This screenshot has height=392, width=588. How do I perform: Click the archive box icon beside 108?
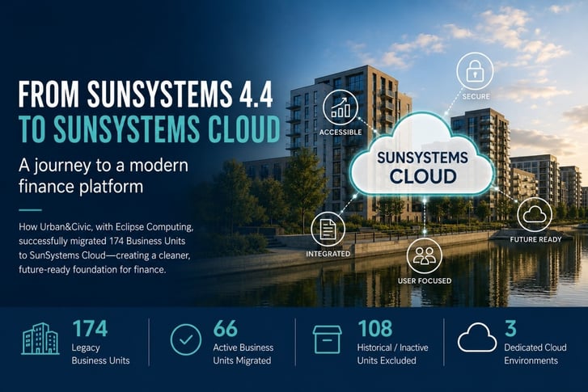327,339
